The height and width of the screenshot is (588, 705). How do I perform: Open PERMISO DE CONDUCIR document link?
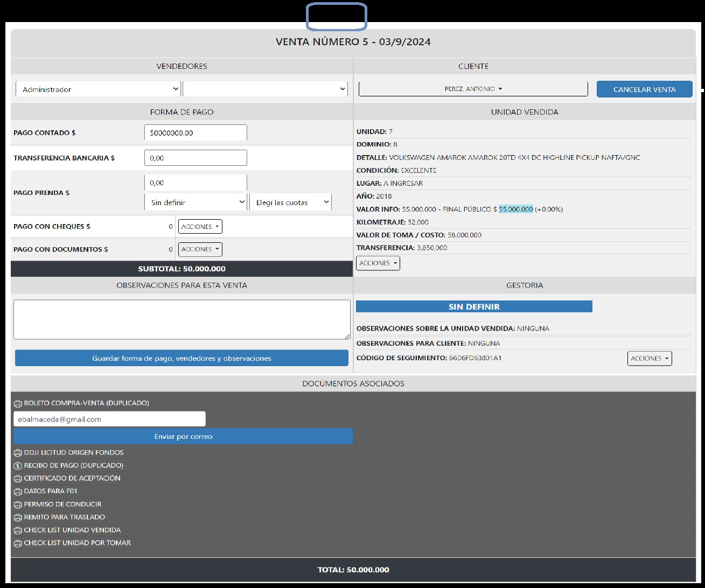point(62,505)
